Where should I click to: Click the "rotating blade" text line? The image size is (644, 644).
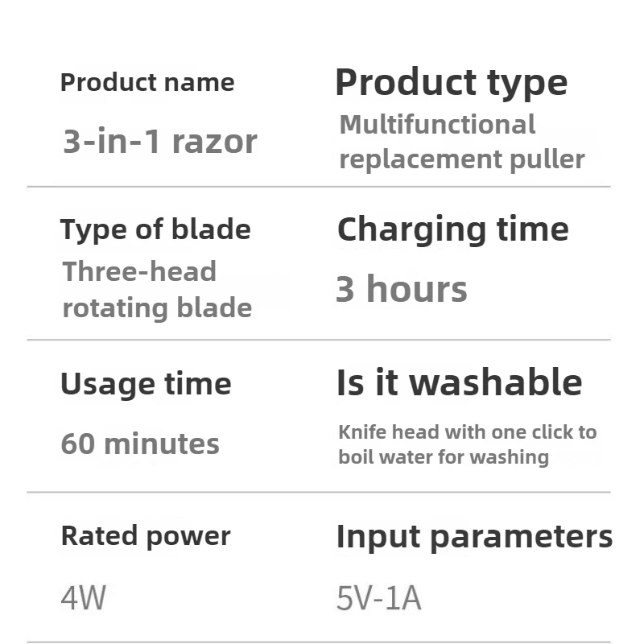pos(157,308)
